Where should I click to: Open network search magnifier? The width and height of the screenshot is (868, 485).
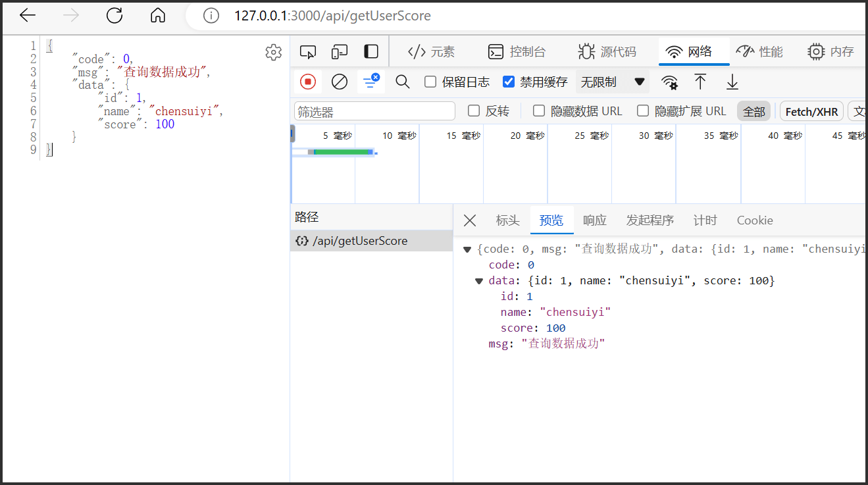tap(402, 82)
